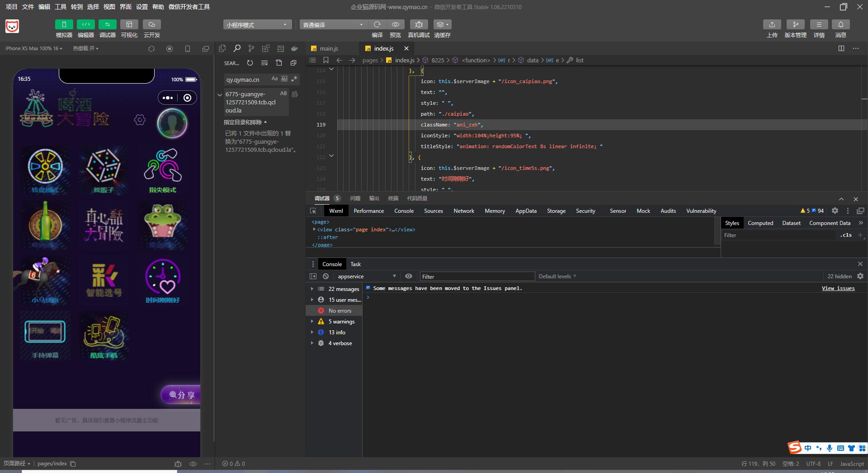The image size is (868, 473).
Task: Open the source control sidebar icon
Action: pos(251,48)
